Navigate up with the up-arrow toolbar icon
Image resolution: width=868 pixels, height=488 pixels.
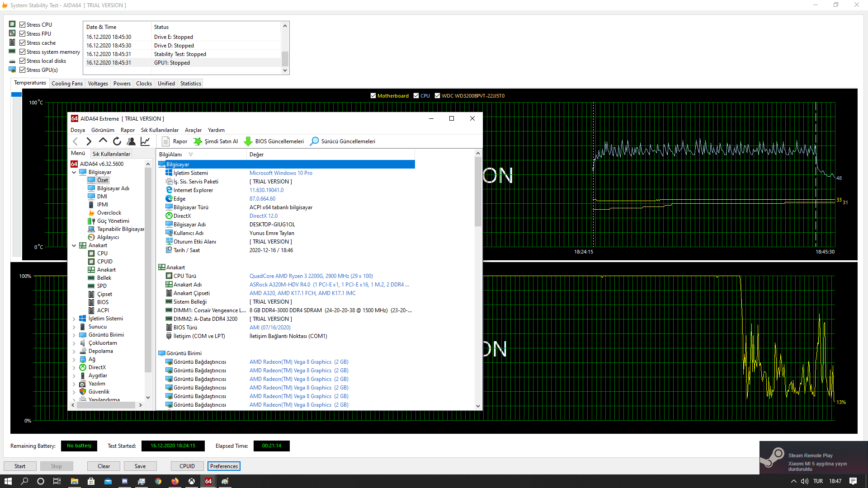[x=103, y=141]
